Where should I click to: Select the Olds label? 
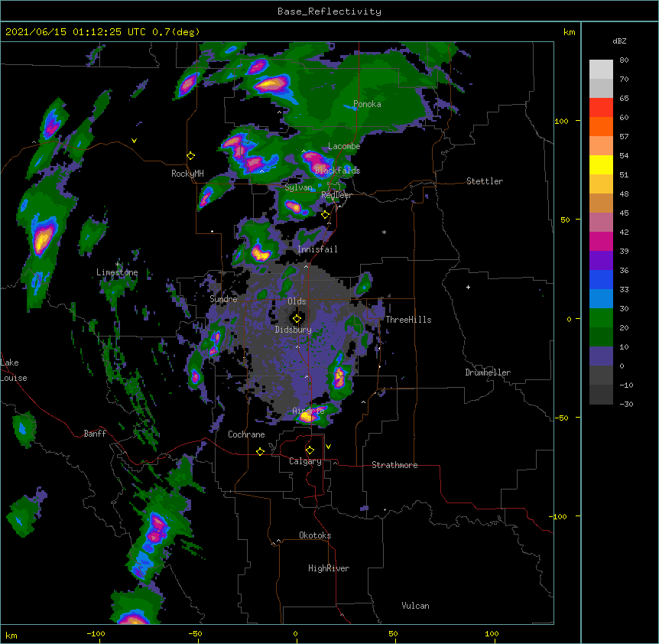(297, 301)
